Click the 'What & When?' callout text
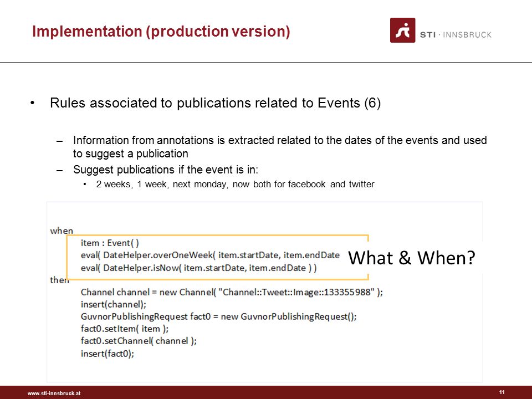The width and height of the screenshot is (532, 399). click(412, 258)
